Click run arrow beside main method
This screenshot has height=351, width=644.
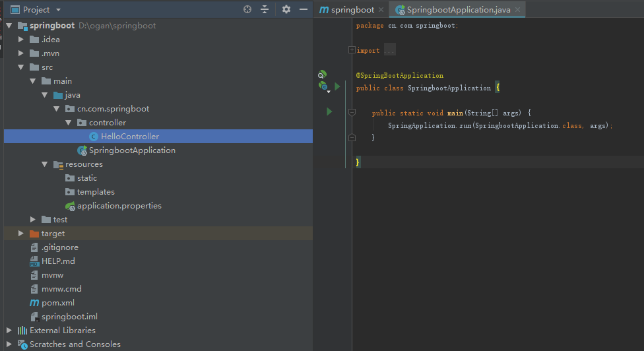[329, 112]
